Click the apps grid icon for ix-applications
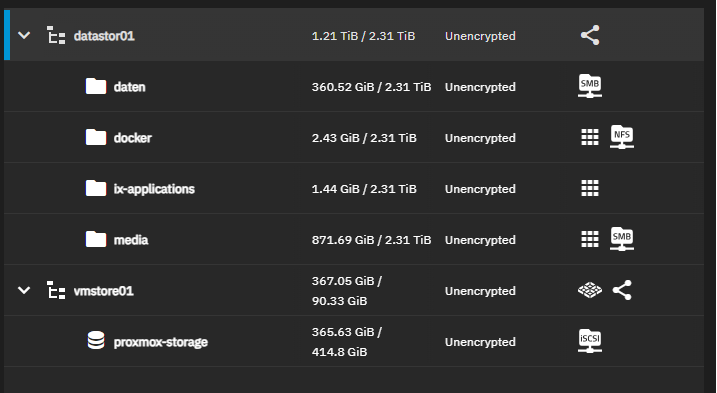This screenshot has width=717, height=393. point(590,188)
